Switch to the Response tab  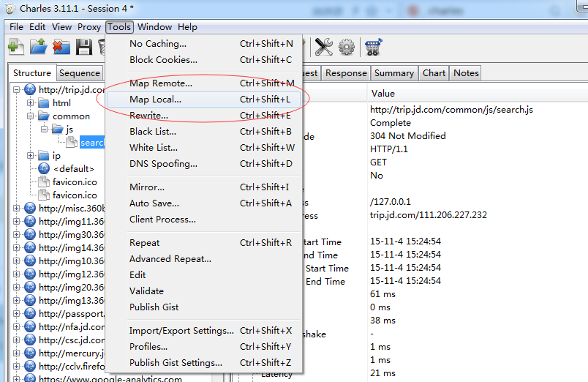coord(346,73)
